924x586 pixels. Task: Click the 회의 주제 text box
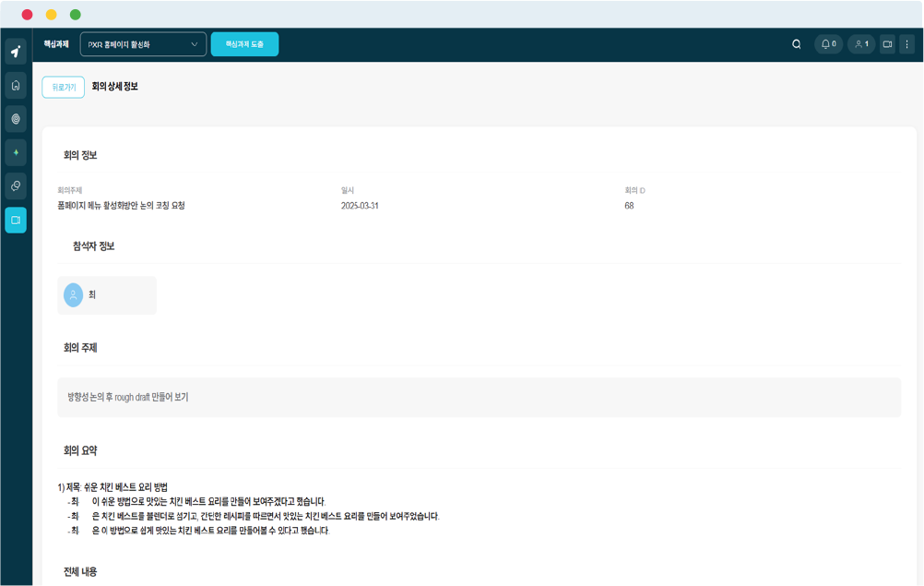[479, 397]
